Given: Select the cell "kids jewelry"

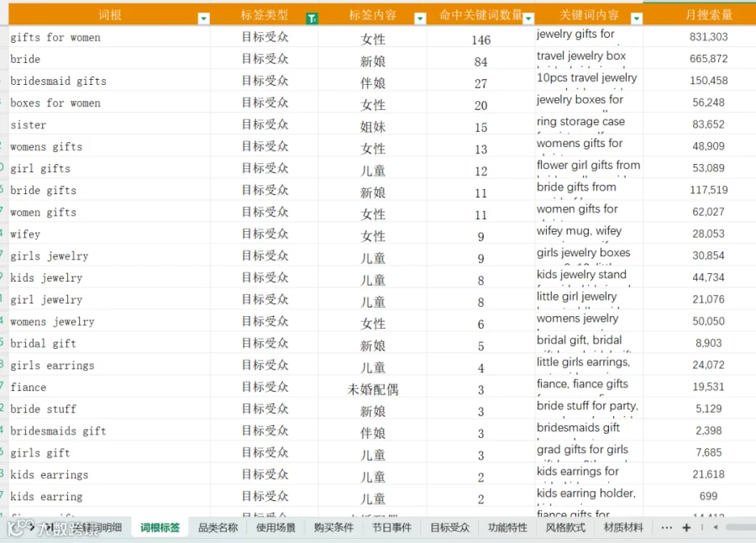Looking at the screenshot, I should (109, 277).
